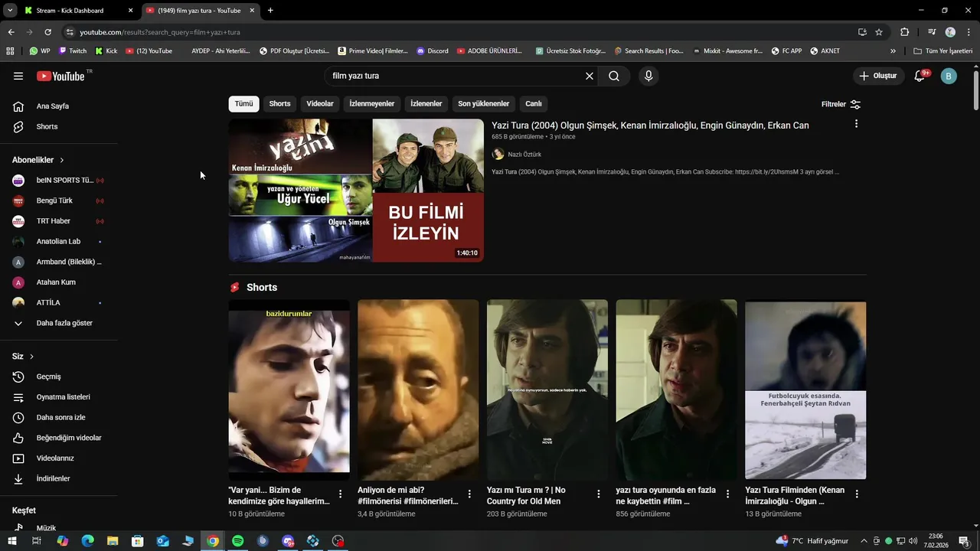This screenshot has height=551, width=980.
Task: Show more bookmarks chevron
Action: 893,51
